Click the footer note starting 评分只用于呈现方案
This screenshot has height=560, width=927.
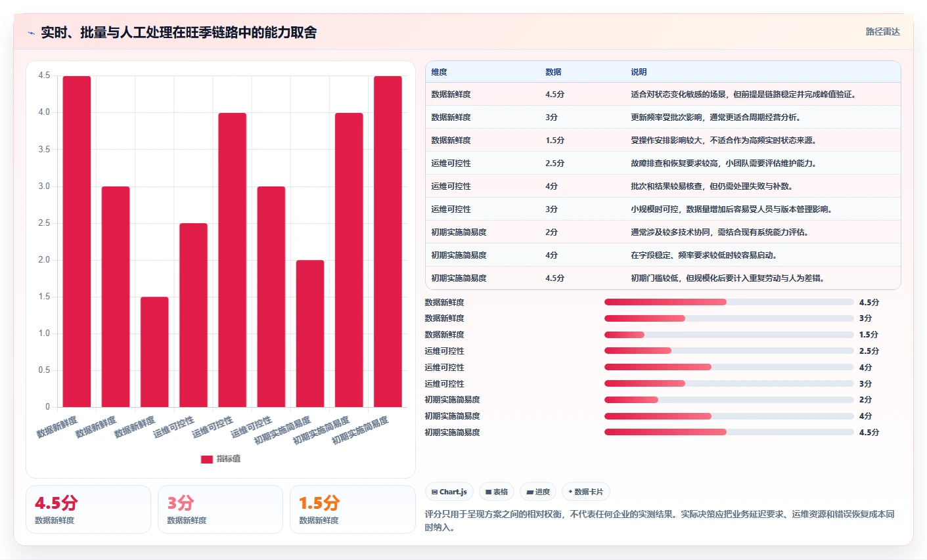point(660,521)
